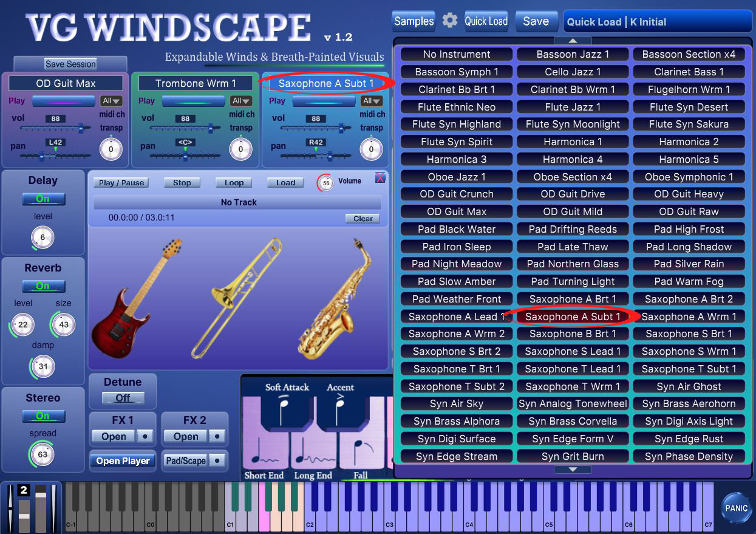Click pan slider for Trombone Wrm 1
The image size is (756, 534).
coord(185,156)
